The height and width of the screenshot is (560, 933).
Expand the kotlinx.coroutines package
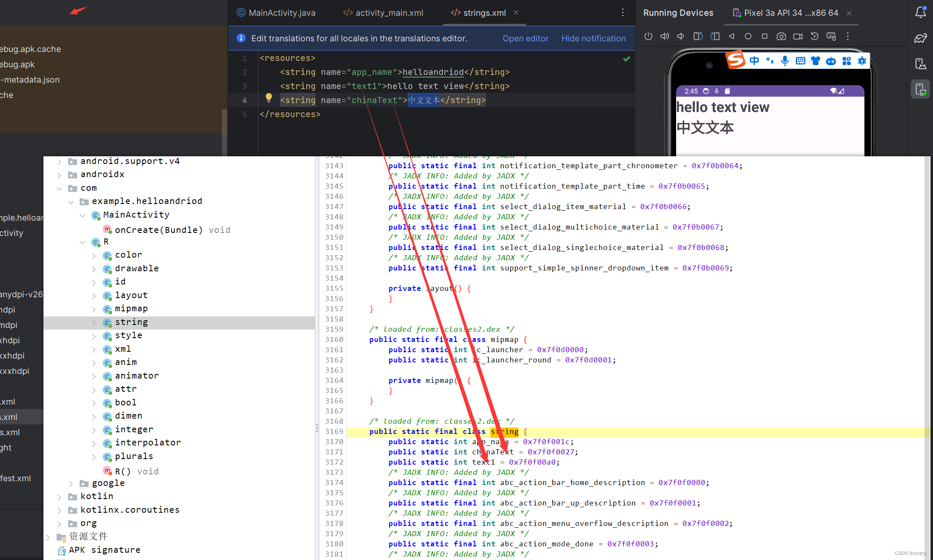60,511
